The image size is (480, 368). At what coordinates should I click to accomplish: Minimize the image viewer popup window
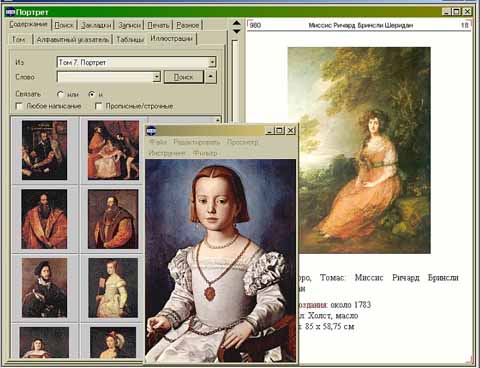coord(270,130)
